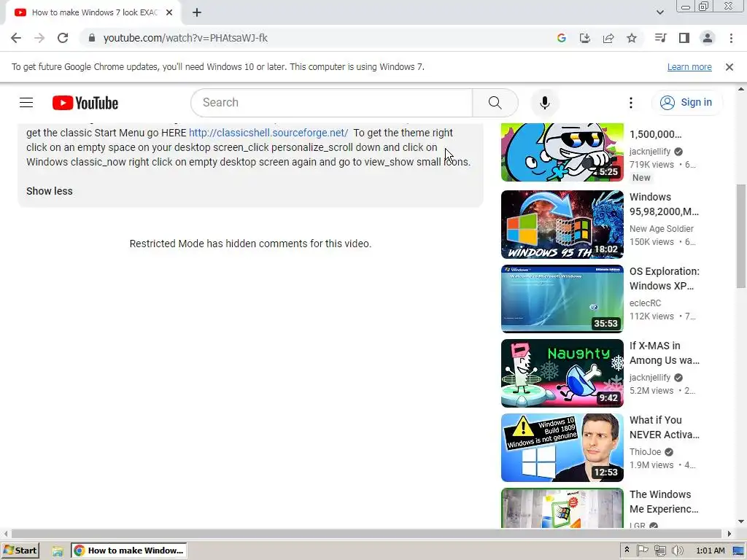Open the classicshell.sourceforge.net link
Image resolution: width=747 pixels, height=560 pixels.
point(268,133)
